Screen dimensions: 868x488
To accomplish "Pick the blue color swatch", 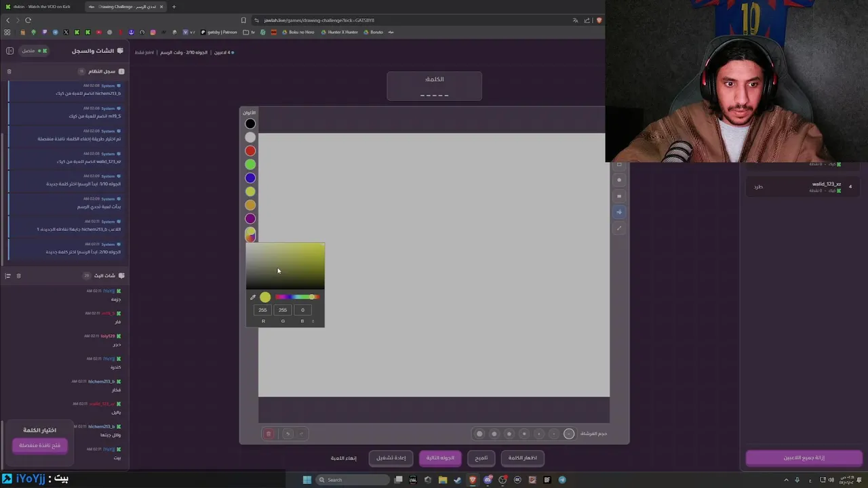I will point(250,178).
